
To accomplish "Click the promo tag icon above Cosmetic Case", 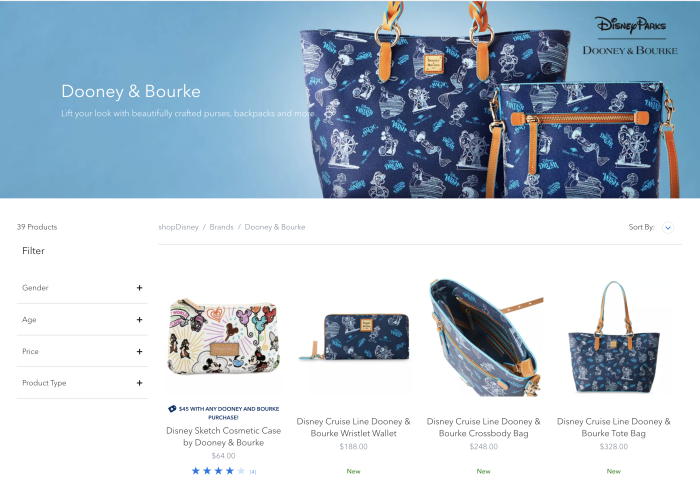I will (172, 408).
